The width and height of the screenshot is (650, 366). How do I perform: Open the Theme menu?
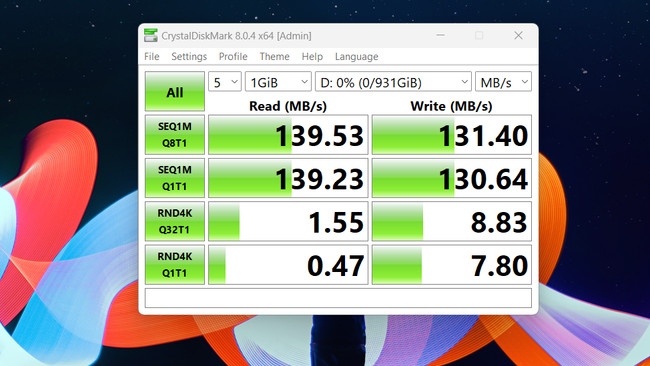pyautogui.click(x=274, y=56)
